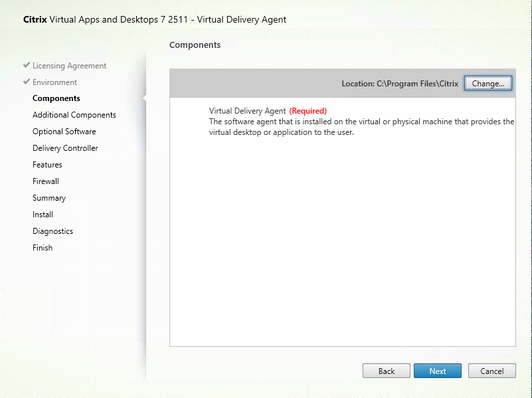Cancel the Virtual Delivery Agent installation

[491, 371]
